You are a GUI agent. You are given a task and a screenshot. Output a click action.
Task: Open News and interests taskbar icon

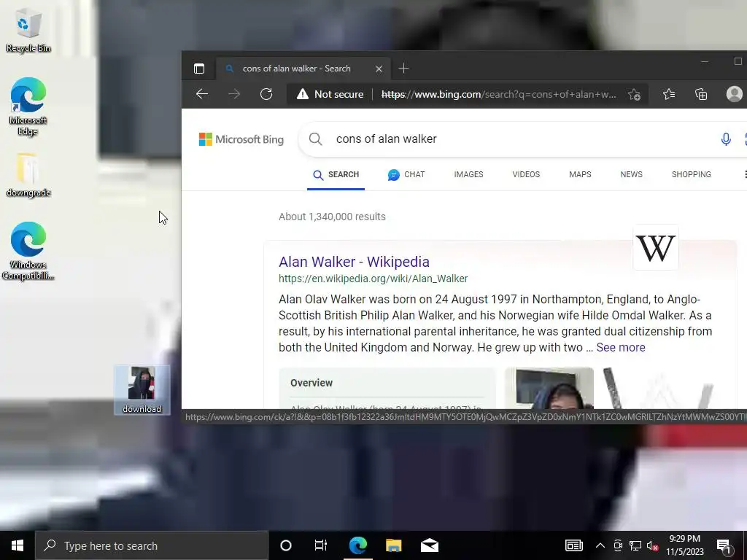click(x=573, y=545)
